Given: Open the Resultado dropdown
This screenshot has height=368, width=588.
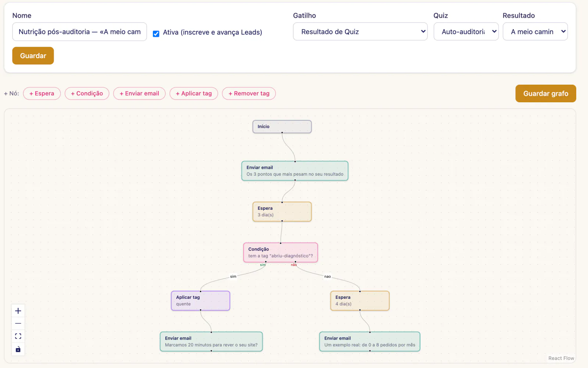Looking at the screenshot, I should [535, 32].
